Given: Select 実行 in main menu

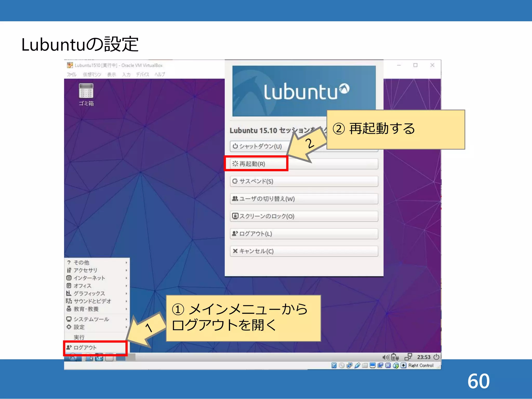Looking at the screenshot, I should tap(97, 337).
